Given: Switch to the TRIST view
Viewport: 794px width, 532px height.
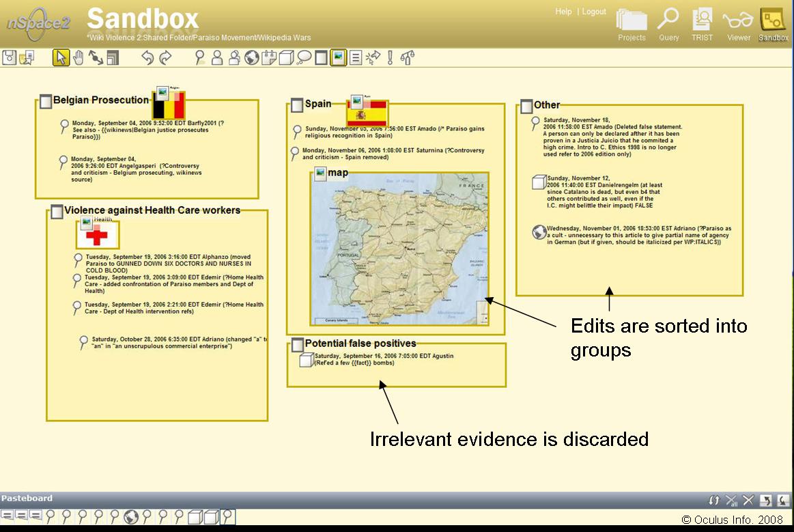Looking at the screenshot, I should click(702, 25).
